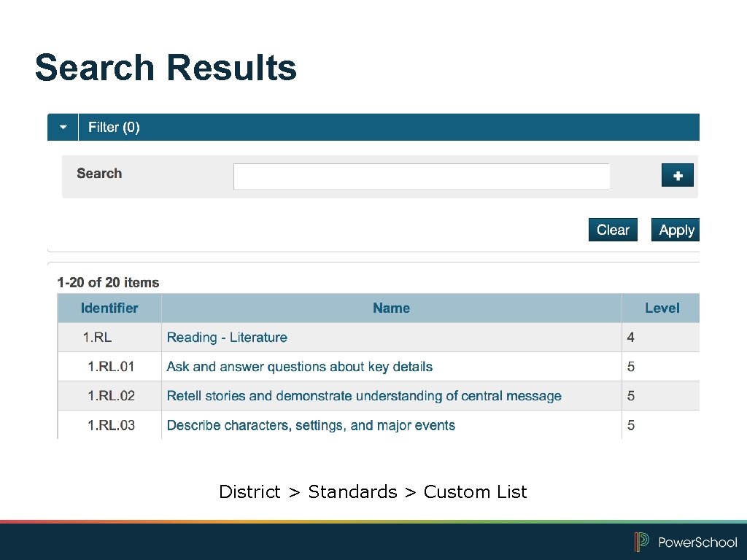Select standard 1.RL.03 describing characters
This screenshot has width=747, height=560.
(311, 425)
